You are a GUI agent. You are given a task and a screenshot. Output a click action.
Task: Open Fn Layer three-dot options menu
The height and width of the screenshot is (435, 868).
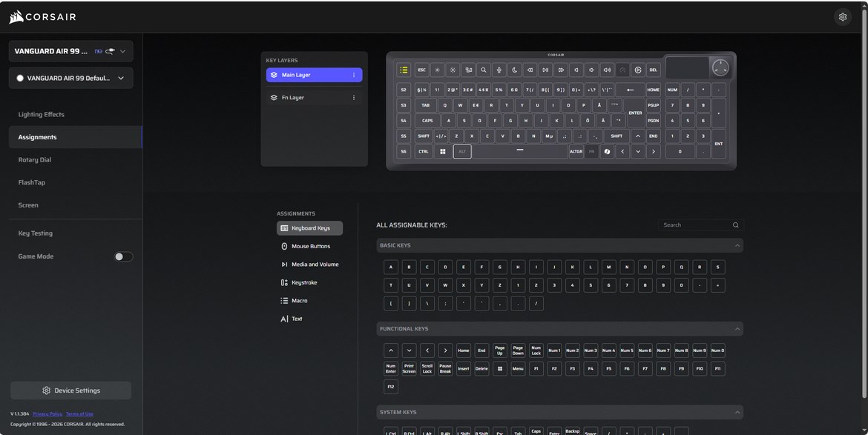click(353, 98)
